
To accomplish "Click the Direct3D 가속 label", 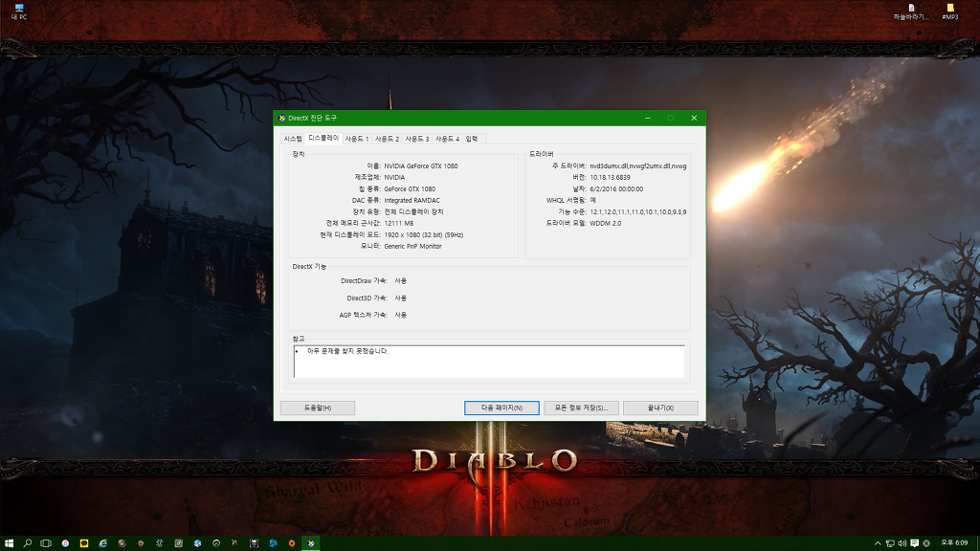I will [367, 298].
